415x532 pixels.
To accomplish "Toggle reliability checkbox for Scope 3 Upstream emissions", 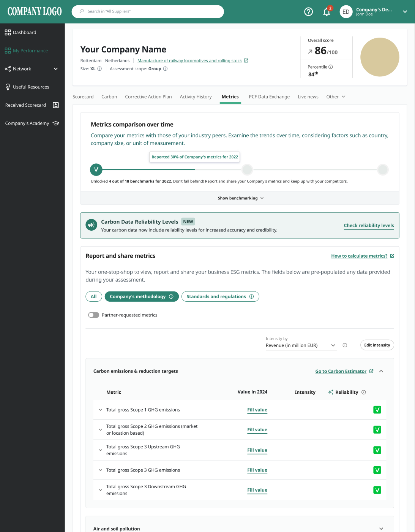I will pyautogui.click(x=377, y=450).
